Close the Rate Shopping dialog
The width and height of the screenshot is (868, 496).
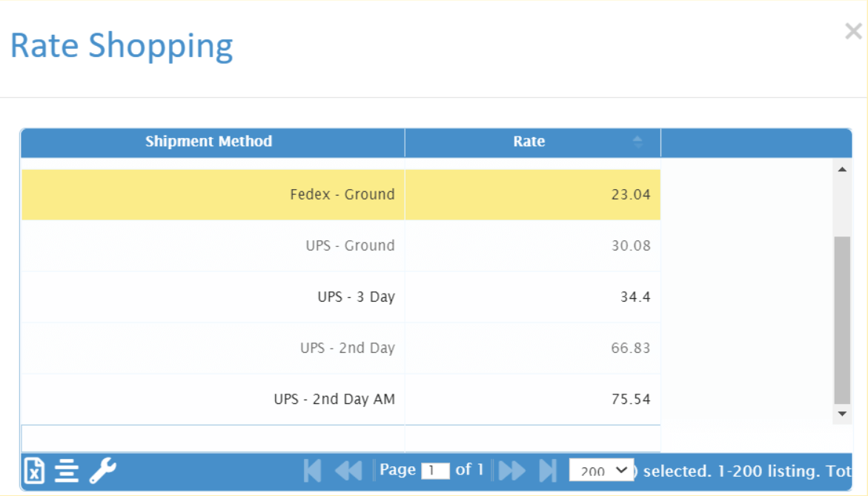[853, 31]
